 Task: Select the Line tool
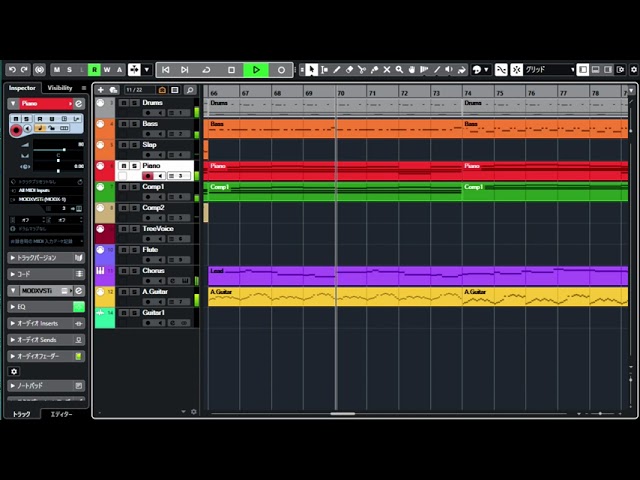click(x=437, y=70)
